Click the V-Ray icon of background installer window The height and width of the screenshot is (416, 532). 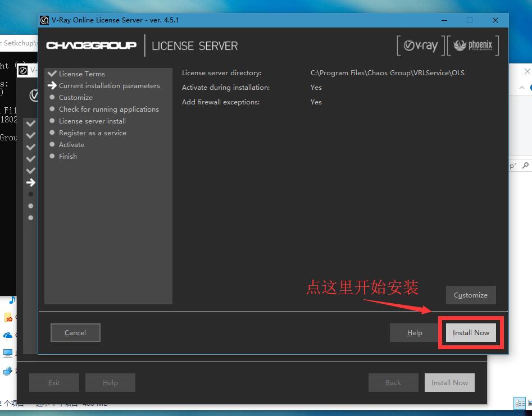coord(23,70)
